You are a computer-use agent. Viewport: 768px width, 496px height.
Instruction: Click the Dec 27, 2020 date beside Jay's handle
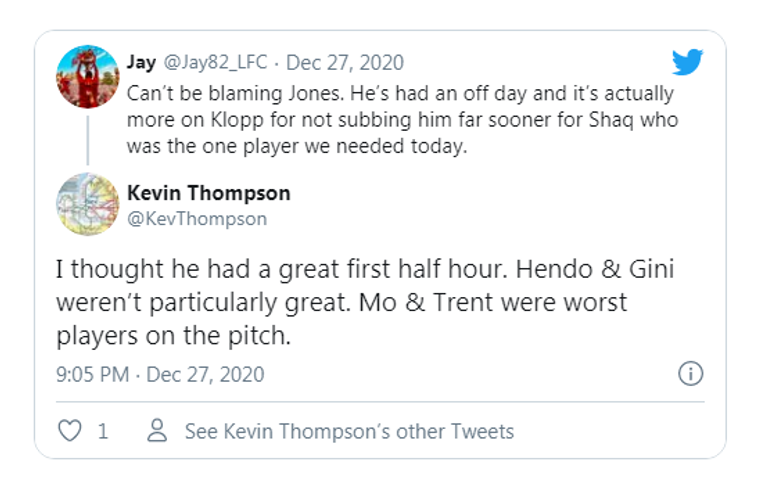coord(345,62)
